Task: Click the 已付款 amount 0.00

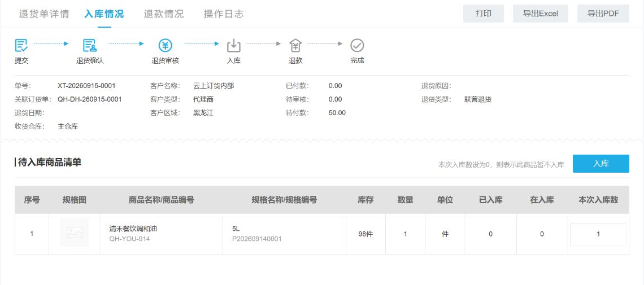Action: click(x=335, y=86)
